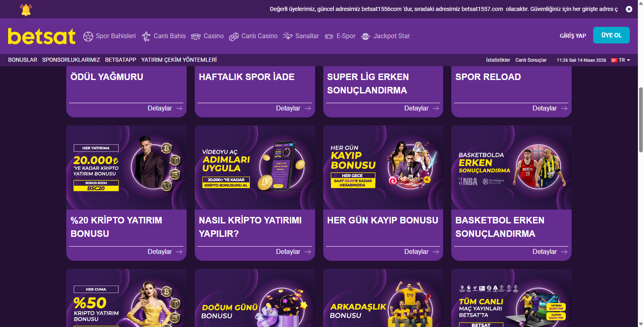Image resolution: width=644 pixels, height=327 pixels.
Task: Open the İstatistikler link
Action: click(x=498, y=60)
